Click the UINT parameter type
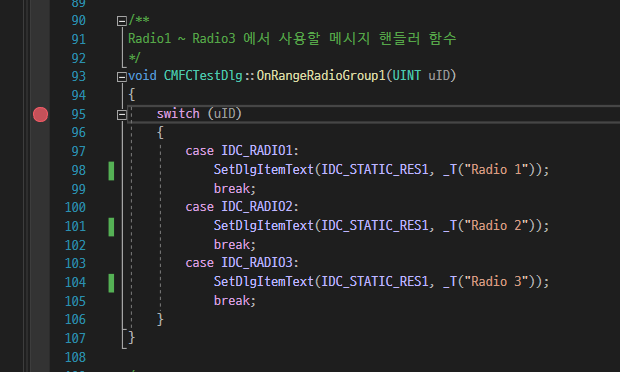620x372 pixels. (x=406, y=75)
